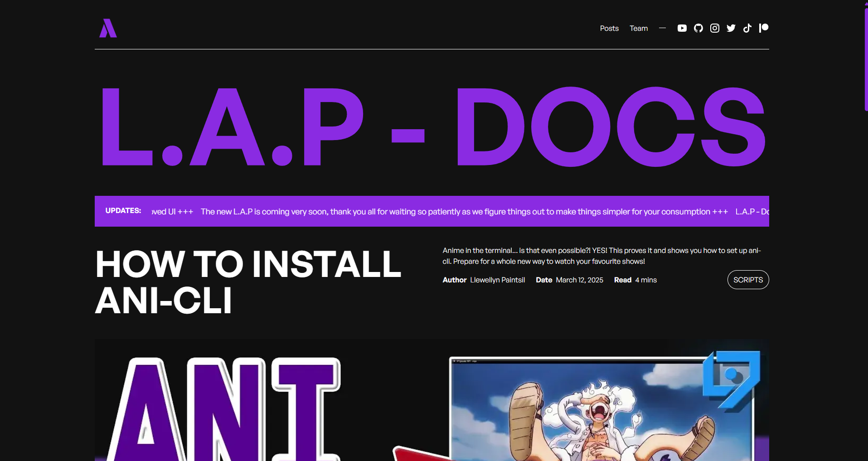Click the March 12, 2025 date
Viewport: 868px width, 461px height.
click(579, 280)
